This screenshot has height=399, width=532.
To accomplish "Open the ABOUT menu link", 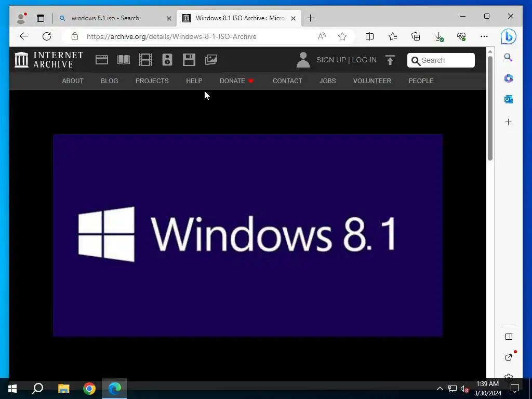I will [73, 81].
